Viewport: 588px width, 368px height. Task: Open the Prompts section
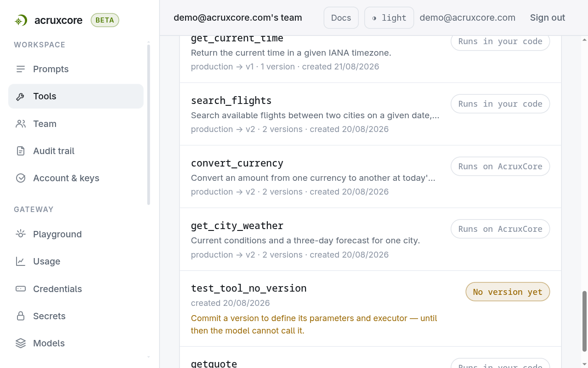[76, 69]
